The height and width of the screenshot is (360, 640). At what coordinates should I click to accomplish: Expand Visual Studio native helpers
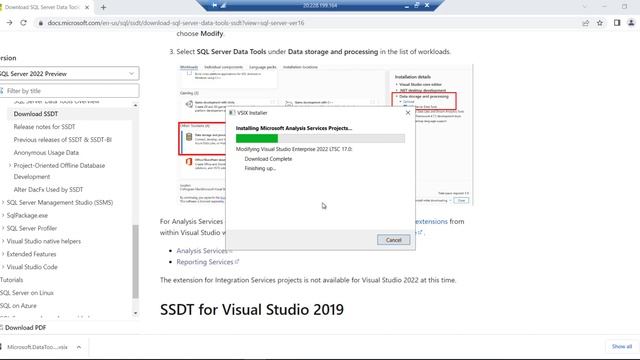(x=3, y=241)
